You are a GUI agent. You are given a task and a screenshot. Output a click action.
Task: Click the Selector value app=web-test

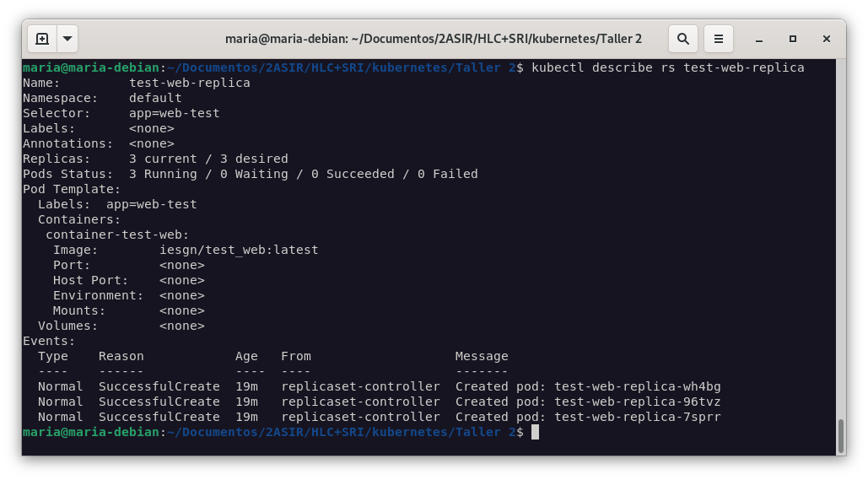(x=175, y=113)
